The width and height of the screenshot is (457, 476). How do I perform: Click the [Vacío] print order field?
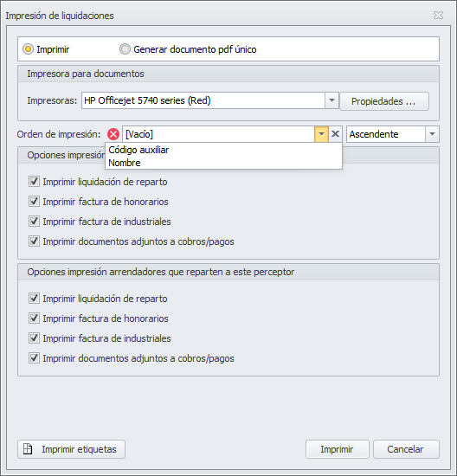[218, 134]
